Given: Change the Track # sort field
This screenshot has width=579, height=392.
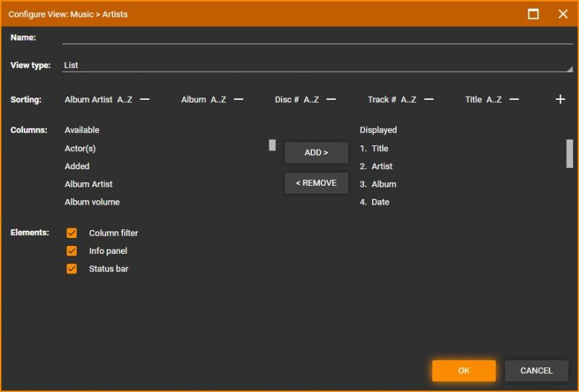Looking at the screenshot, I should [x=382, y=100].
